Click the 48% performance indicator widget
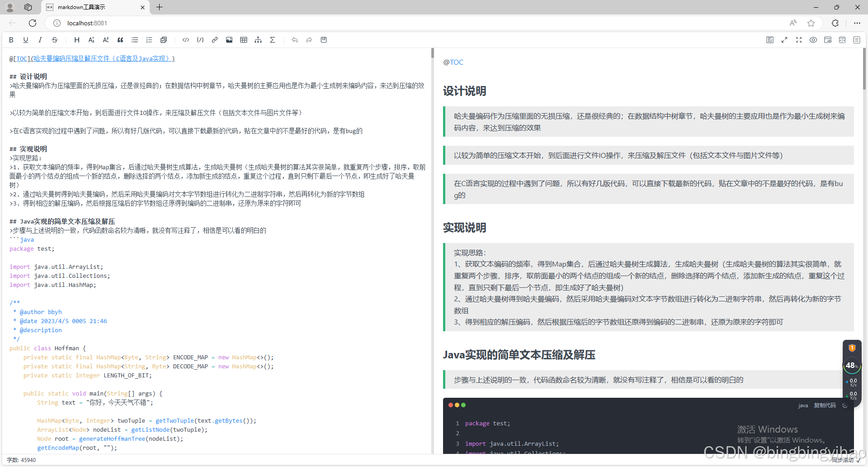This screenshot has width=868, height=467. [852, 365]
